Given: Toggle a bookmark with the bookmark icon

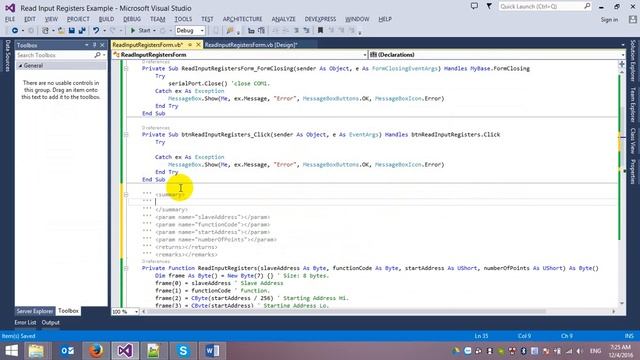Looking at the screenshot, I should pos(320,31).
